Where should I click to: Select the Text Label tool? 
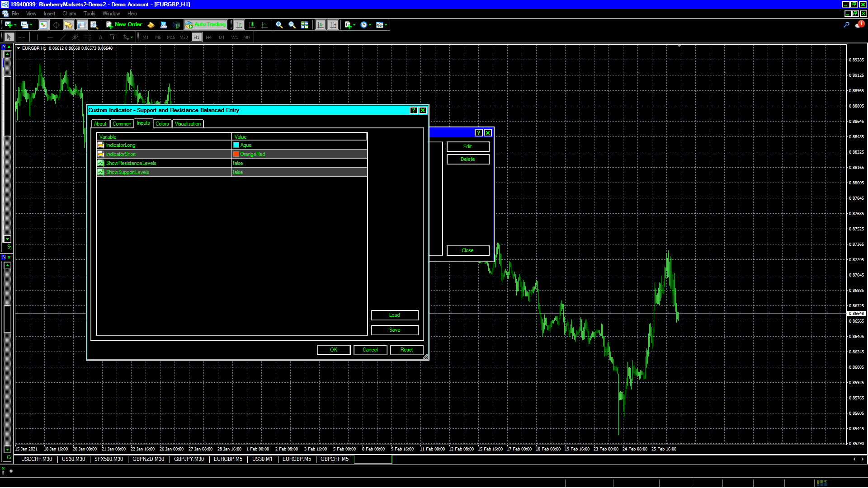pos(113,37)
